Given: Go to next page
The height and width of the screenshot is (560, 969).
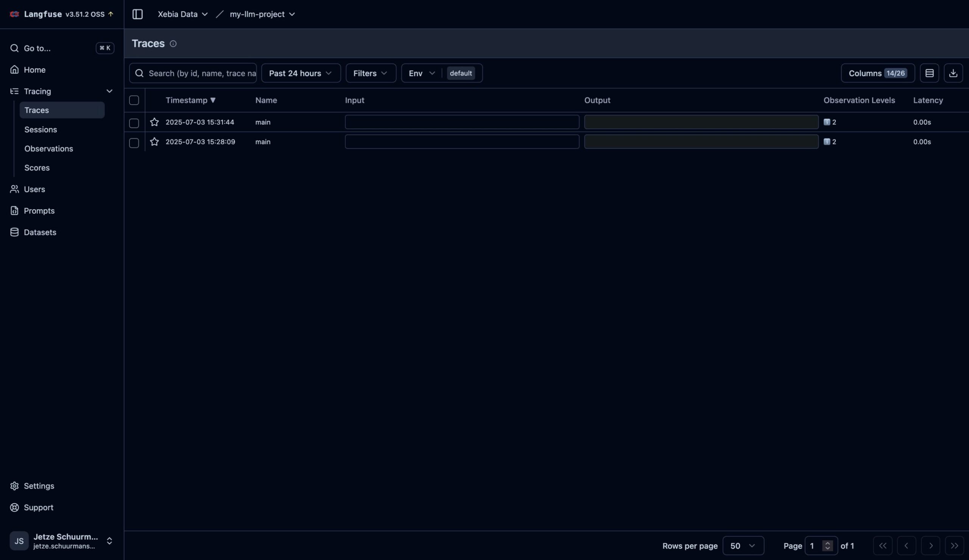Looking at the screenshot, I should point(930,546).
